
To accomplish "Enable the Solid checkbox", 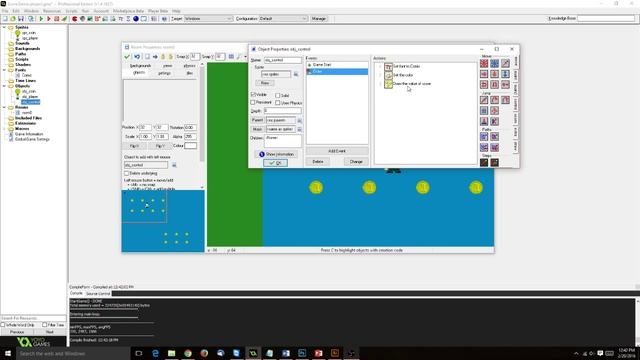I will pos(278,96).
